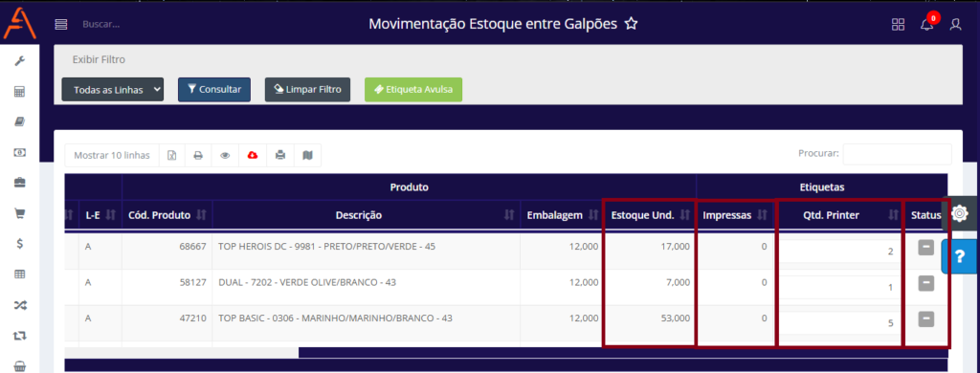Open the Mostrar 10 linhas dropdown
Image resolution: width=980 pixels, height=373 pixels.
(112, 156)
